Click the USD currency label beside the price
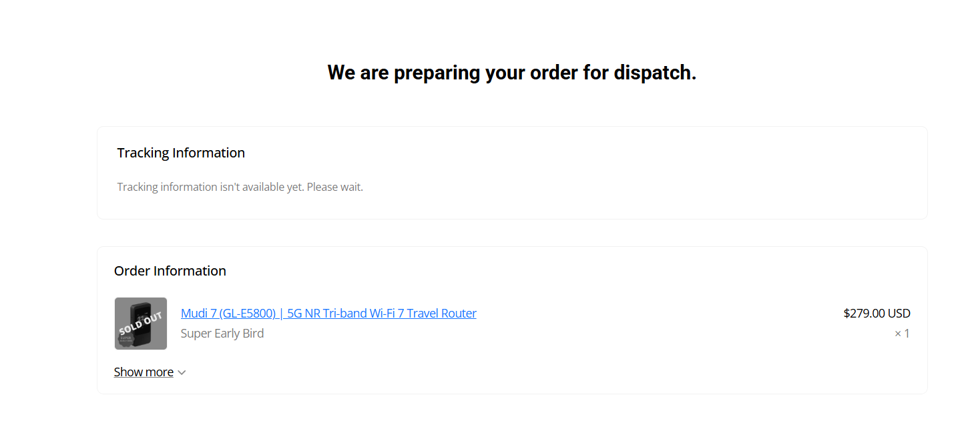980x427 pixels. (x=899, y=313)
